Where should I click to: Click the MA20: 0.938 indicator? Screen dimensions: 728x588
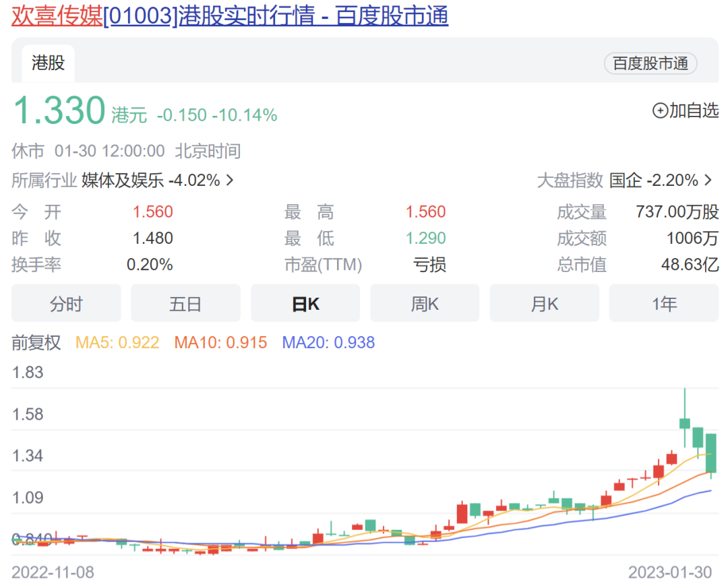(328, 343)
